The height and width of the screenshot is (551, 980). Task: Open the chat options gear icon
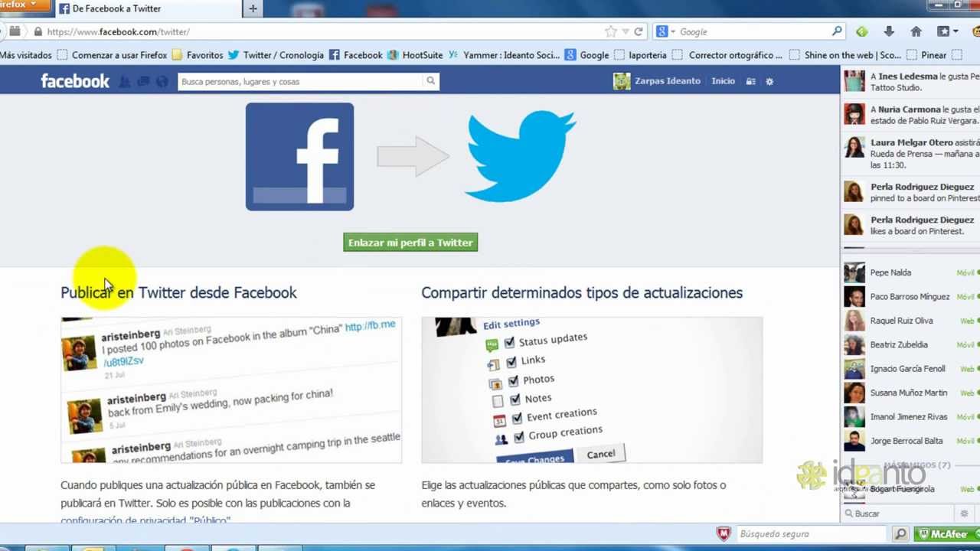coord(964,514)
